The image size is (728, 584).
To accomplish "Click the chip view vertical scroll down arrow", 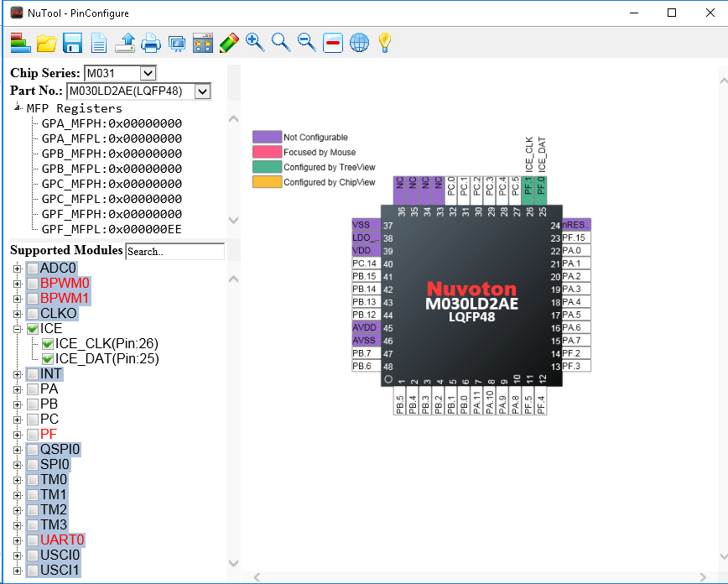I will pyautogui.click(x=723, y=556).
